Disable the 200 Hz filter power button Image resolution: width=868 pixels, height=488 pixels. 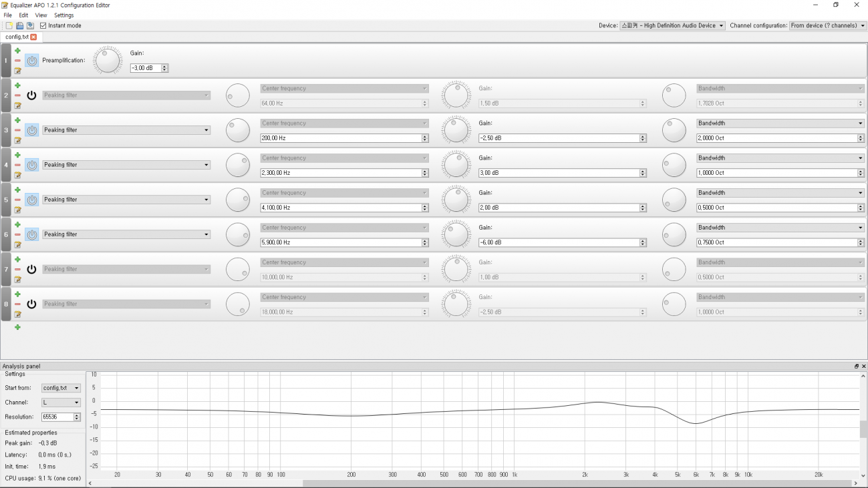point(32,130)
